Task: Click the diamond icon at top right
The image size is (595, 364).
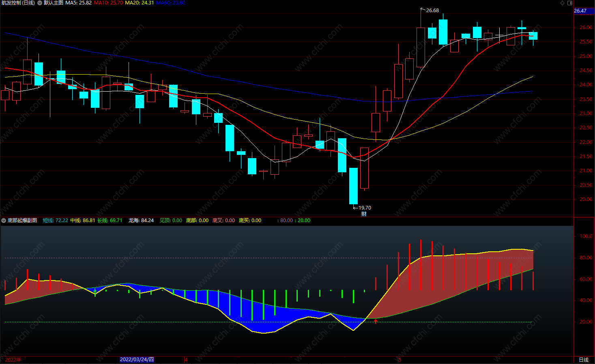Action: 562,3
